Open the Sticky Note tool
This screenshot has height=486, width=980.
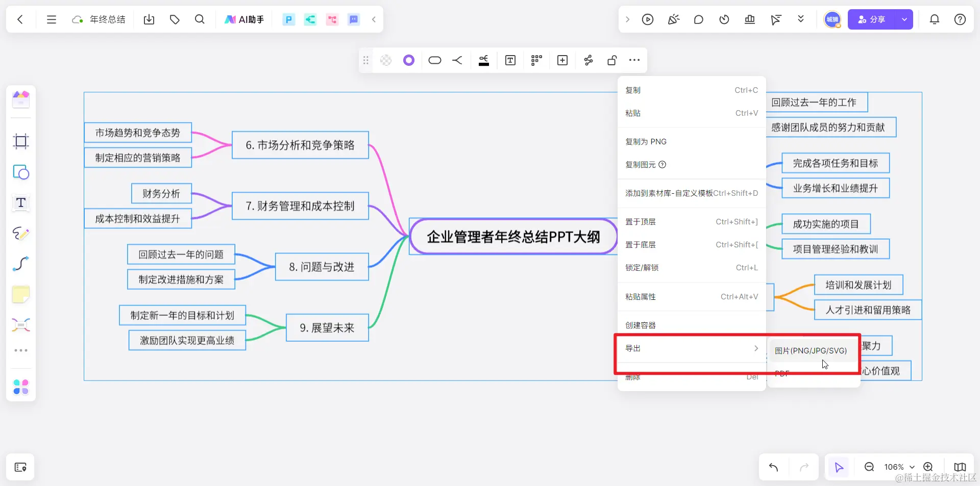tap(20, 294)
